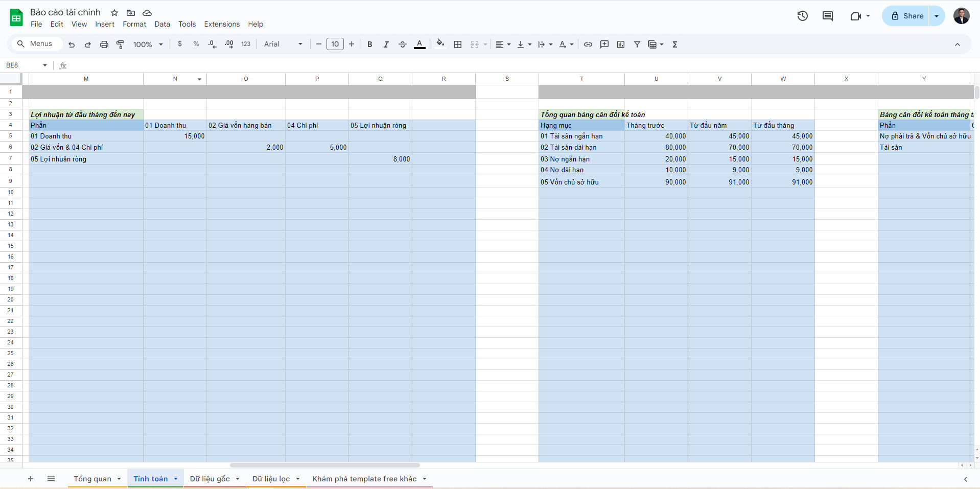The image size is (980, 489).
Task: Expand the Arial font dropdown
Action: coord(283,44)
